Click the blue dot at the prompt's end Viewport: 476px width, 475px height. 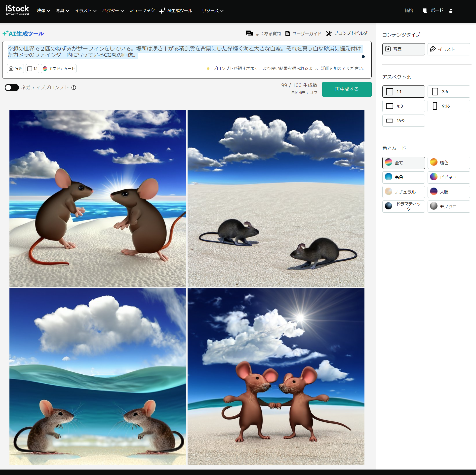point(363,57)
